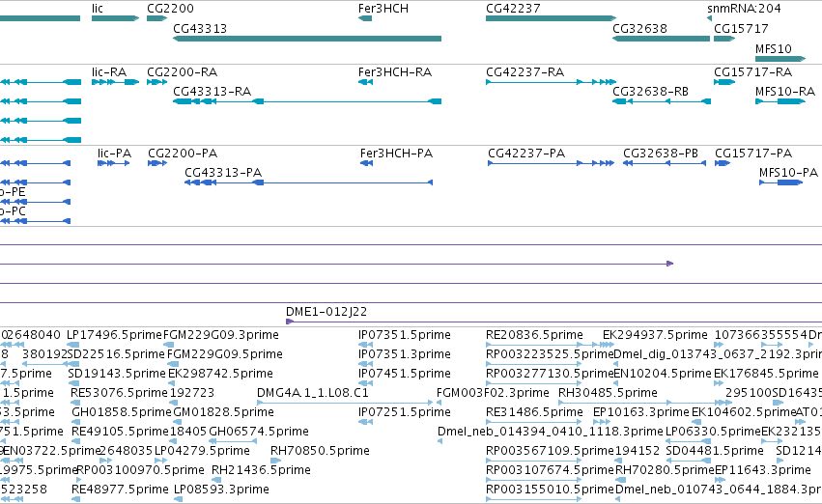Screen dimensions: 822x504
Task: Select the FGM229G09.5prime EST label
Action: point(225,353)
